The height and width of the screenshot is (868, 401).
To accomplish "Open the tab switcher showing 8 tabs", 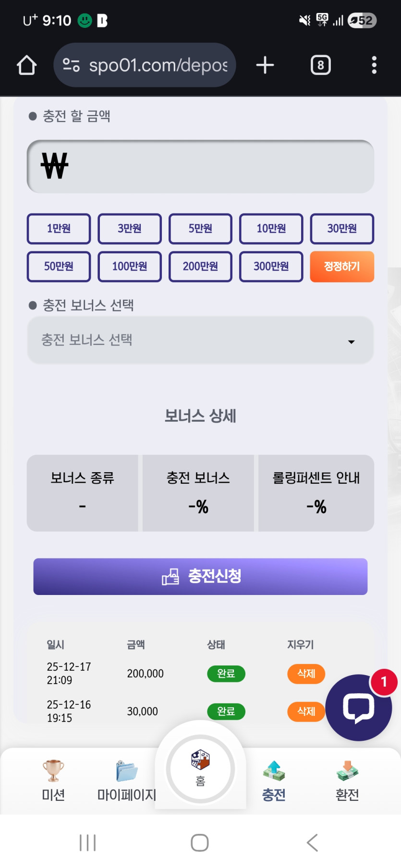I will click(x=321, y=65).
